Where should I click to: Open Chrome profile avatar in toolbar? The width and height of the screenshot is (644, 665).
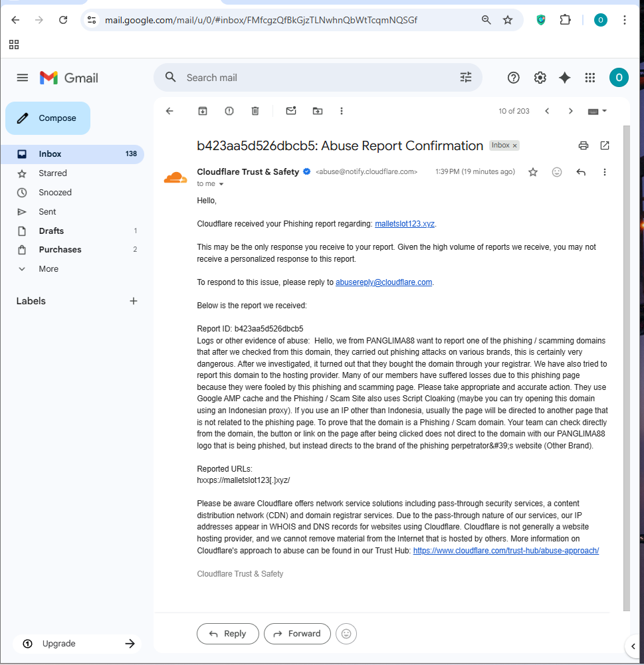(600, 20)
